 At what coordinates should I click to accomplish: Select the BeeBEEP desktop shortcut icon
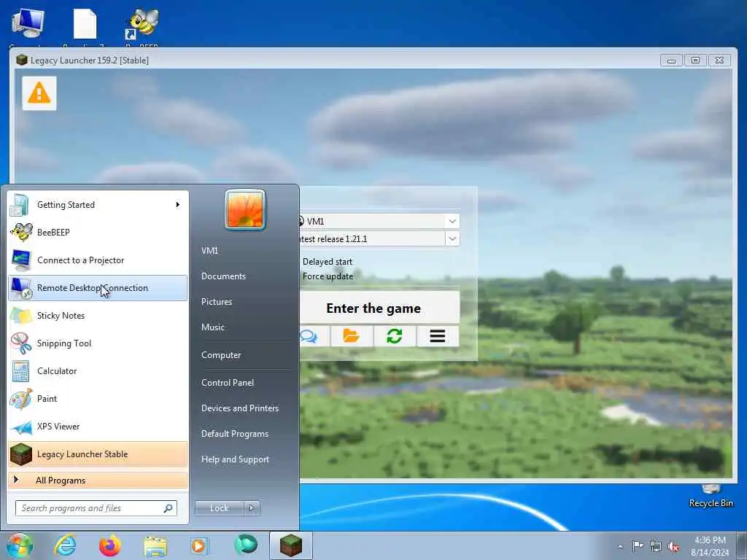[x=142, y=24]
